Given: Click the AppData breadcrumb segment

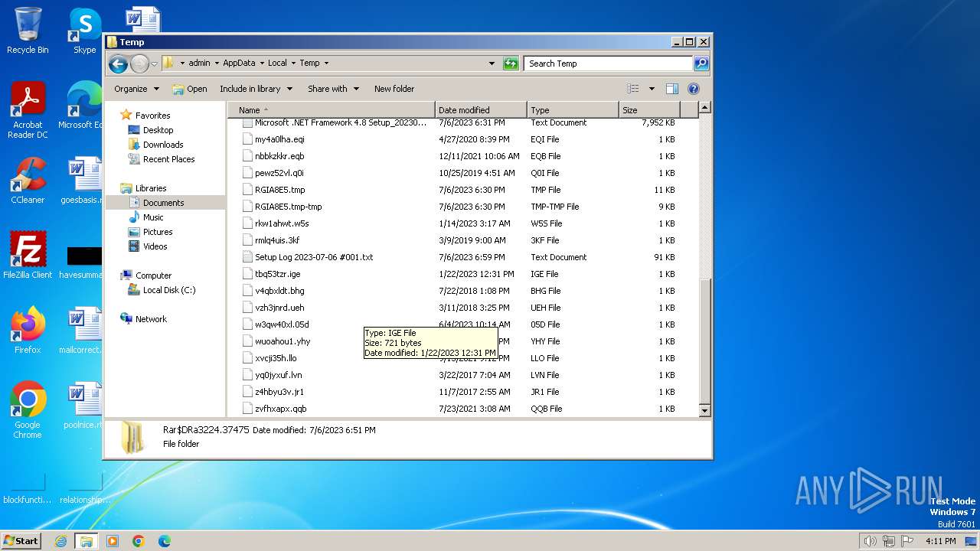Looking at the screenshot, I should click(239, 63).
